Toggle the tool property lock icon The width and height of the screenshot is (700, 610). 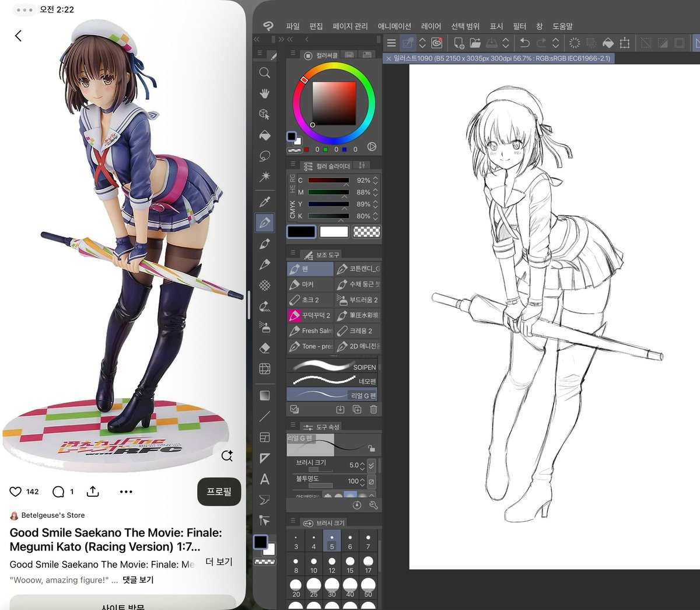372,448
